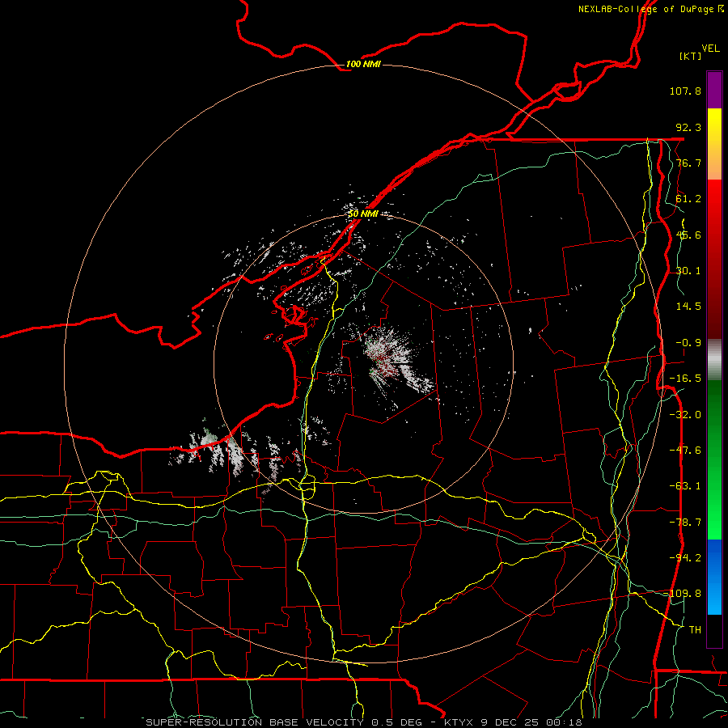Select the -47.6 legend value
This screenshot has height=728, width=728.
pyautogui.click(x=685, y=451)
